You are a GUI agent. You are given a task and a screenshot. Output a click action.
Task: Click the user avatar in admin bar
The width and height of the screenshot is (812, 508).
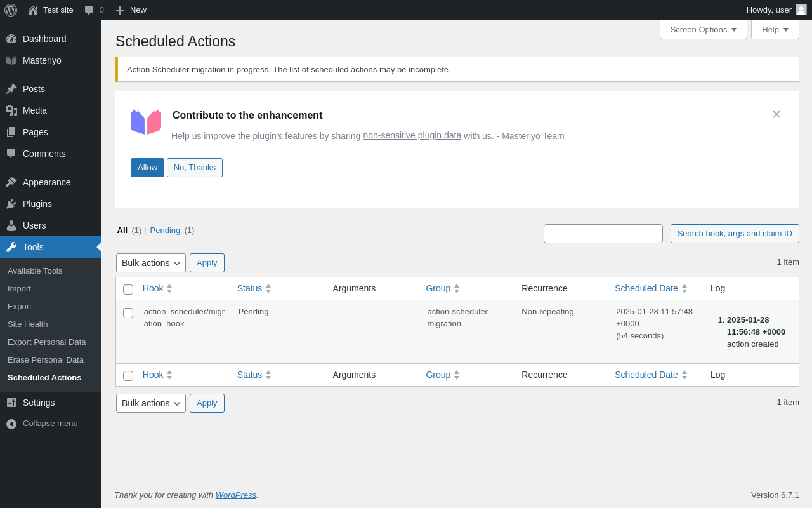pos(801,10)
